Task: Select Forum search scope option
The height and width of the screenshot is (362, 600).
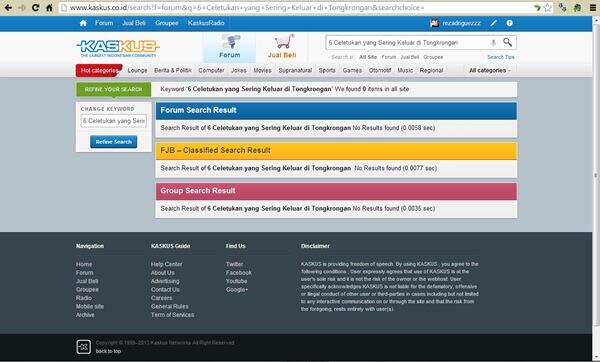Action: (388, 57)
